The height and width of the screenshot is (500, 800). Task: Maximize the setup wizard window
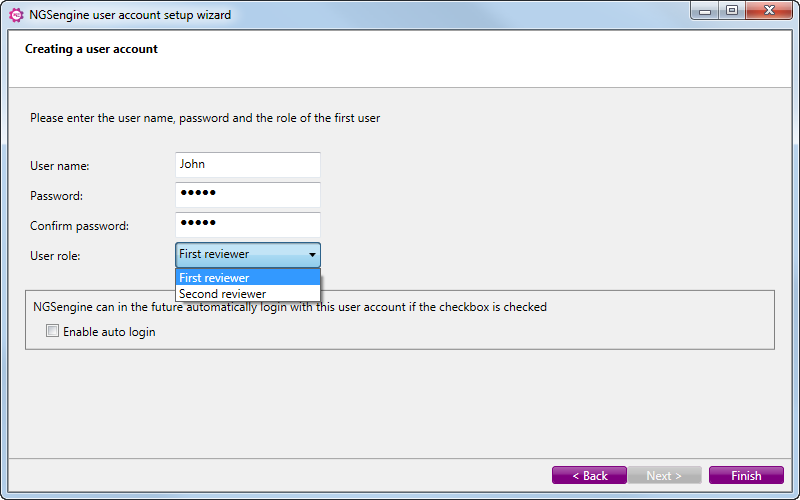(x=732, y=11)
